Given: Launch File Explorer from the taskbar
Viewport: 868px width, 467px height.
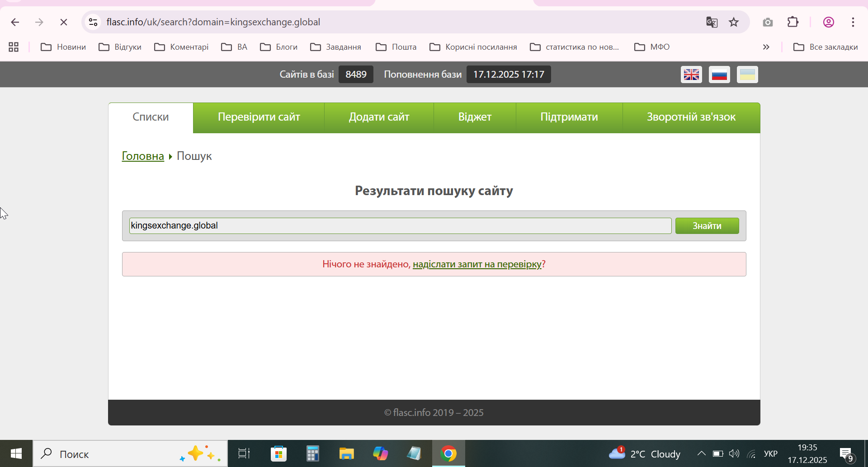Looking at the screenshot, I should click(346, 453).
